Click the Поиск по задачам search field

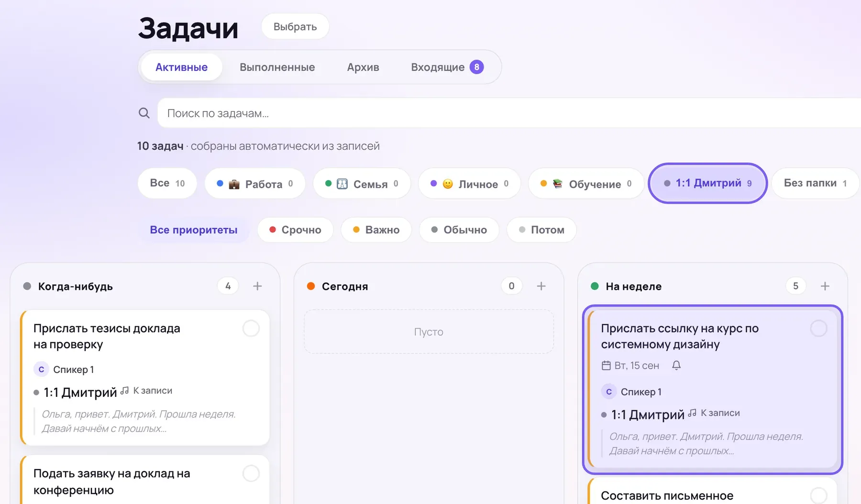point(509,113)
